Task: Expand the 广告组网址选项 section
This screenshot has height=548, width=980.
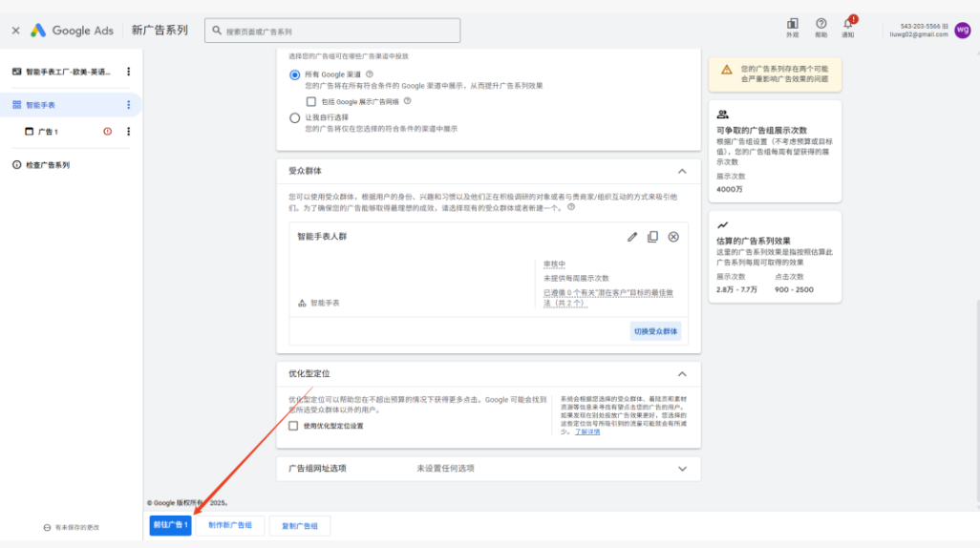Action: (682, 469)
